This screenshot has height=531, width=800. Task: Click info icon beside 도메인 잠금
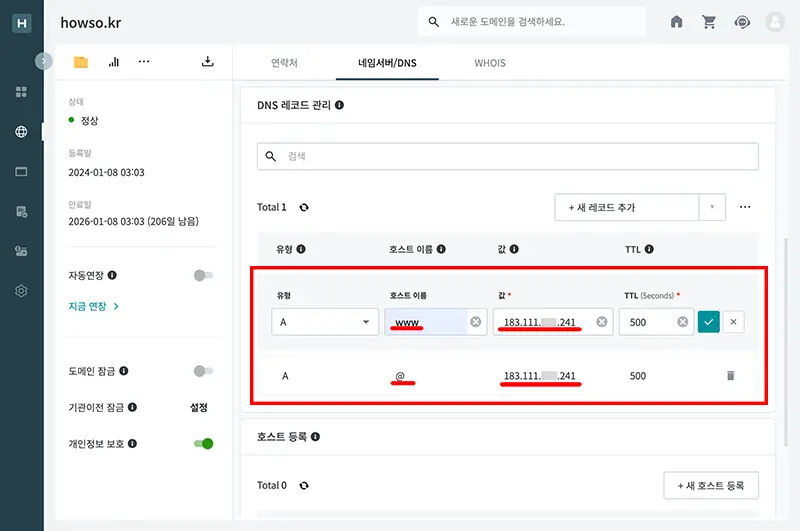pyautogui.click(x=123, y=371)
